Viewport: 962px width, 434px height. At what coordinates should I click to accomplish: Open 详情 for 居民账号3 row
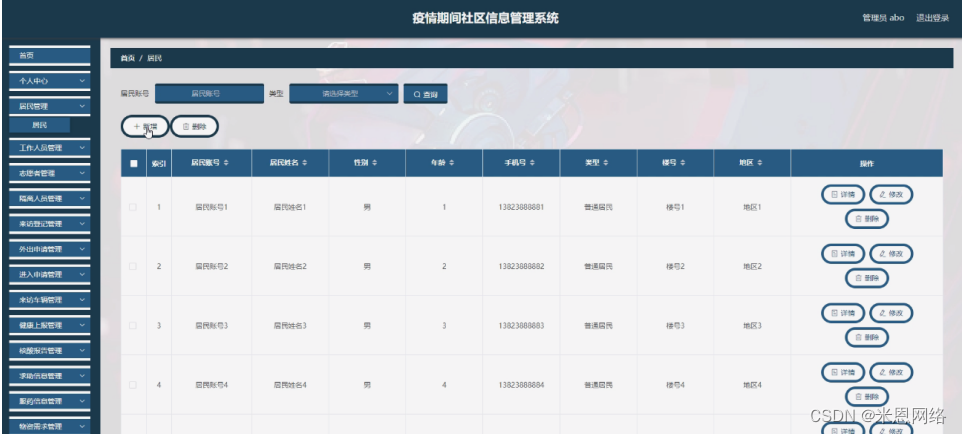[842, 313]
